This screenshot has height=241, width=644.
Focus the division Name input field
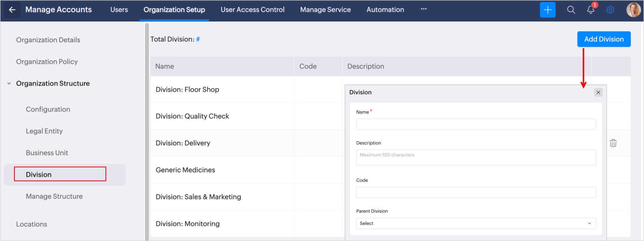coord(476,124)
